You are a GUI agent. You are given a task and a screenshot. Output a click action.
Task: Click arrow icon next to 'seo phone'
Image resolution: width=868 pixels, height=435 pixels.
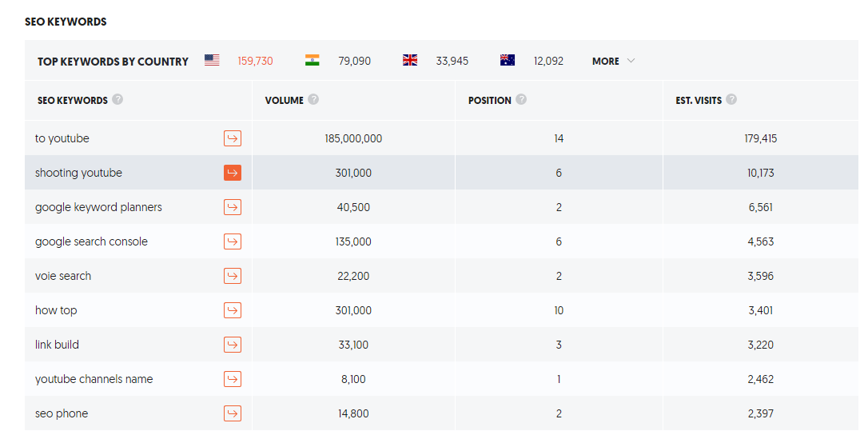point(232,414)
